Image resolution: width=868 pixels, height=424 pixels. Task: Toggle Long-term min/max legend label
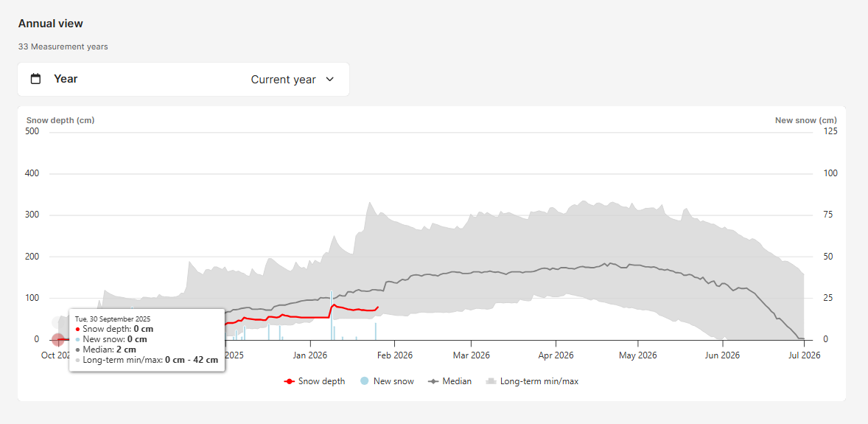539,381
